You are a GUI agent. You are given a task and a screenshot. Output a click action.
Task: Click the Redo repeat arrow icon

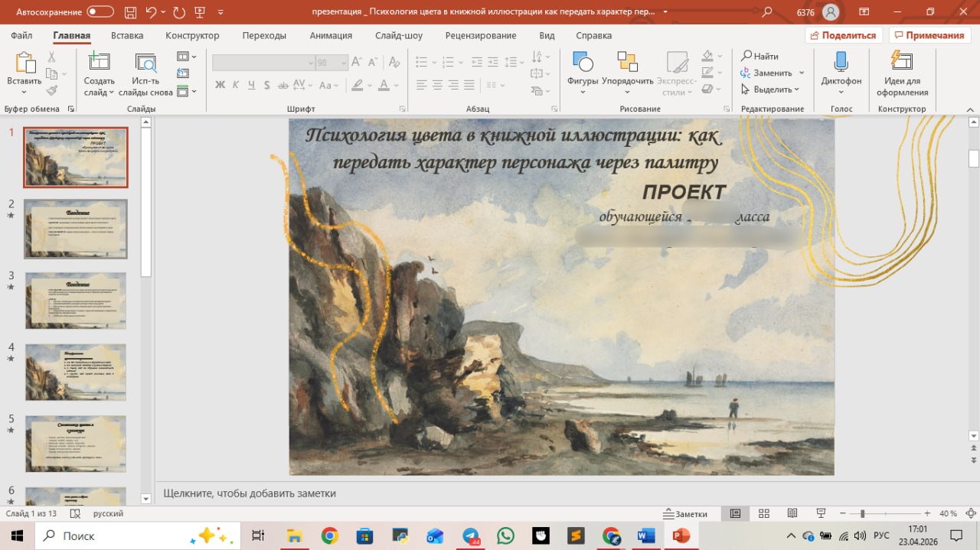tap(178, 11)
